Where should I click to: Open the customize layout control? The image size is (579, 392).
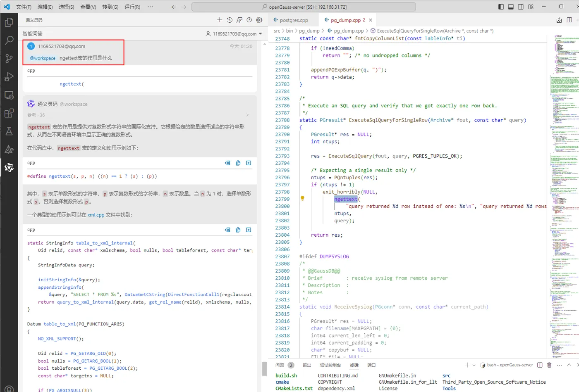click(531, 7)
